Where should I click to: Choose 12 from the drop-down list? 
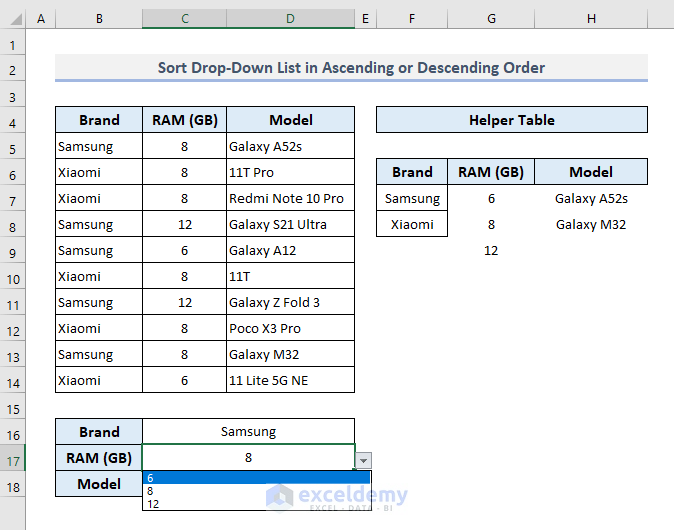pyautogui.click(x=257, y=503)
